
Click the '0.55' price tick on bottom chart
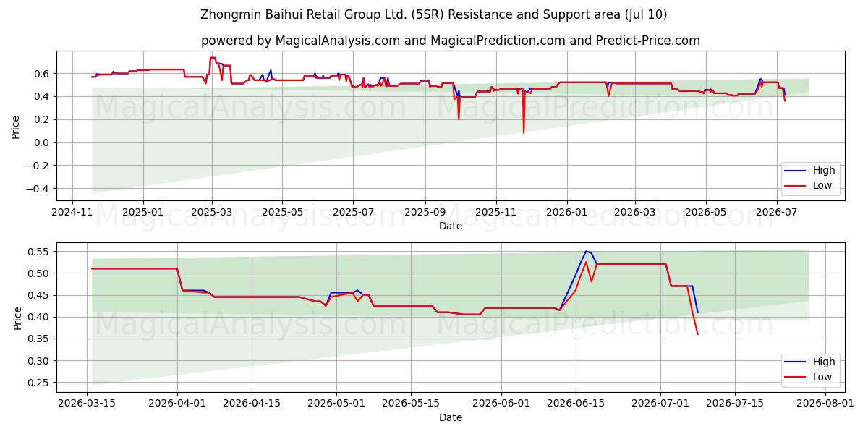pyautogui.click(x=39, y=252)
